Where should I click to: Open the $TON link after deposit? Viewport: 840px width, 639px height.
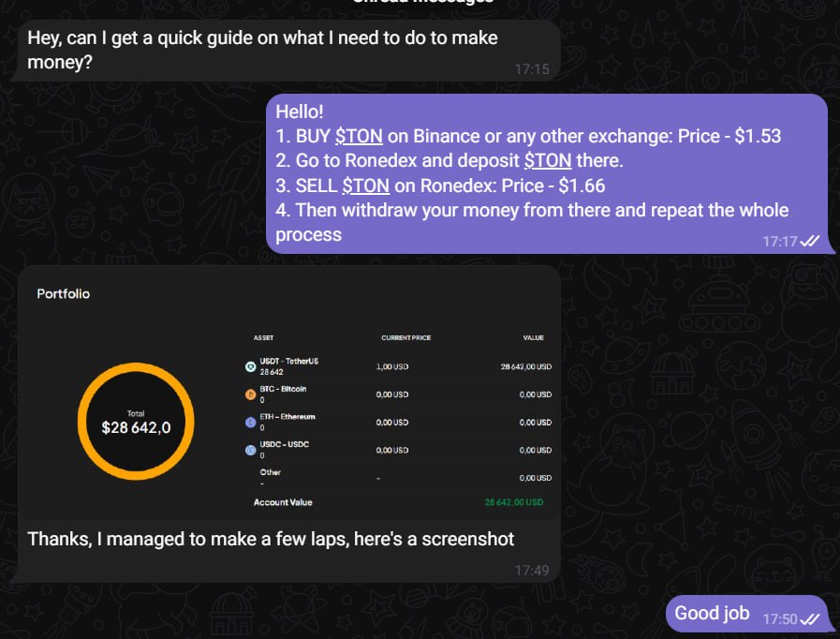548,160
